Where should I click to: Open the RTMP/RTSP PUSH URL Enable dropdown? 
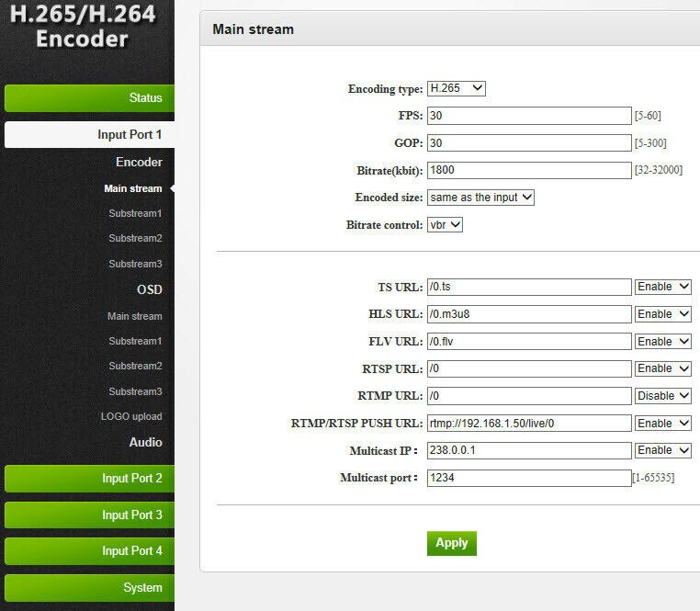[x=663, y=423]
